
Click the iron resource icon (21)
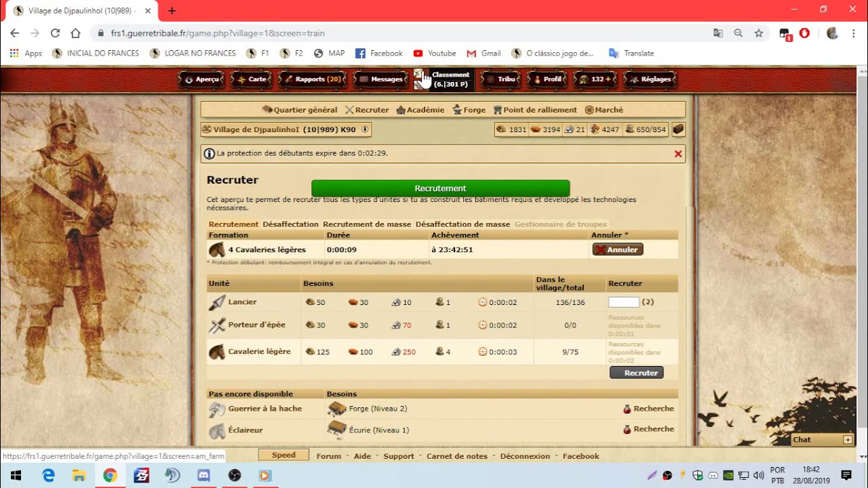coord(570,129)
